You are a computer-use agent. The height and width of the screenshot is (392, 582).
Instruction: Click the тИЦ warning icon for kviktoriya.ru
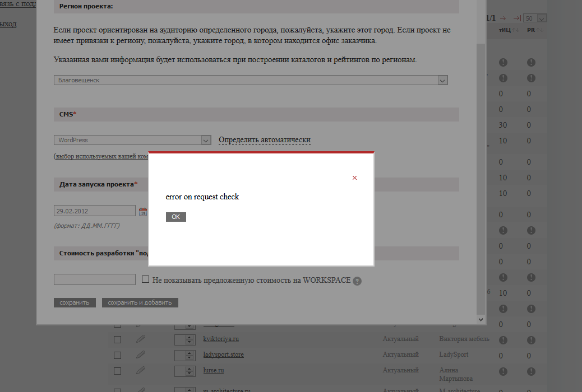click(503, 340)
